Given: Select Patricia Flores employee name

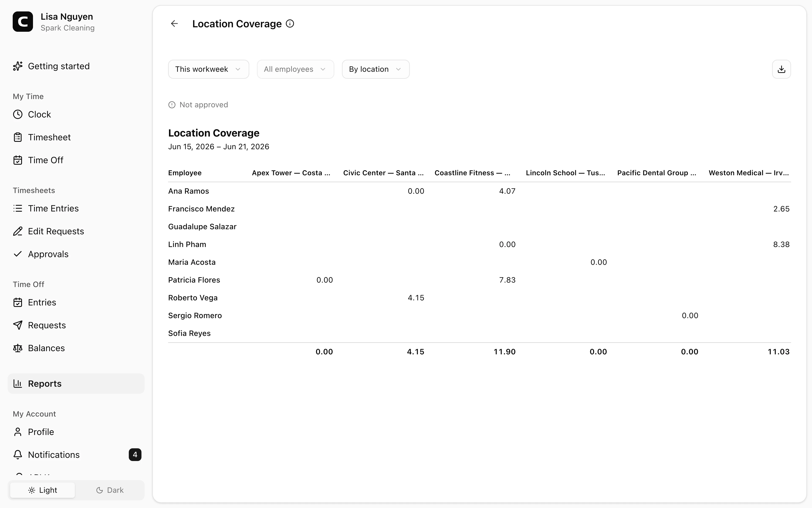Looking at the screenshot, I should pos(194,280).
